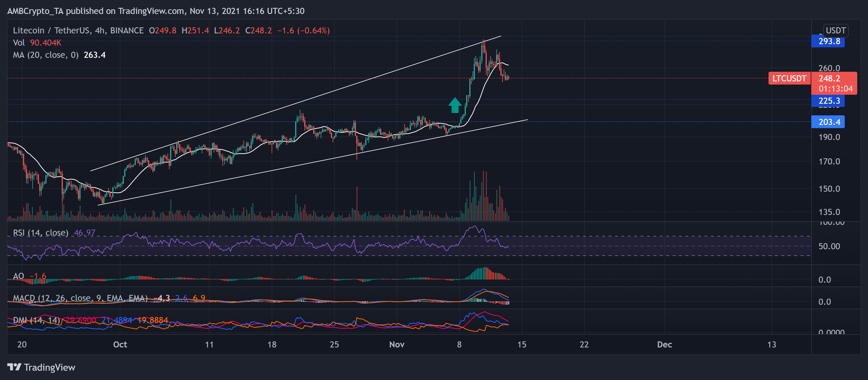Image resolution: width=868 pixels, height=380 pixels.
Task: Click the date label 18 on time axis
Action: [x=272, y=344]
